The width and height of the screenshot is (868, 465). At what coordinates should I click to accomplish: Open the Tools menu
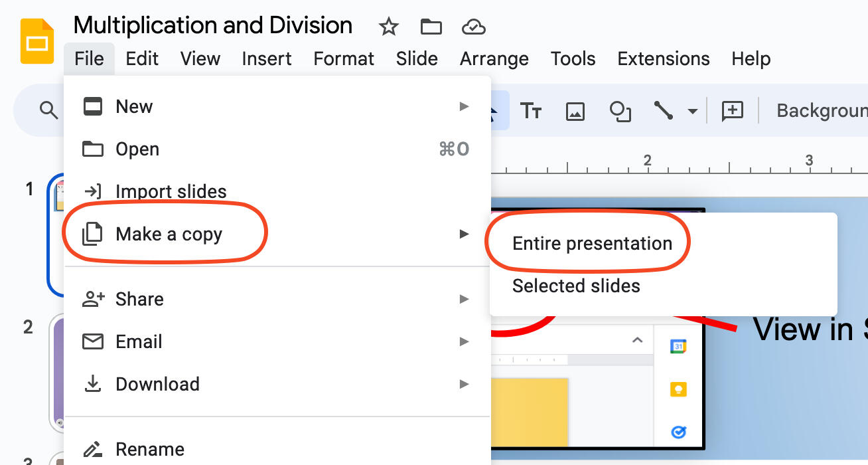coord(573,58)
